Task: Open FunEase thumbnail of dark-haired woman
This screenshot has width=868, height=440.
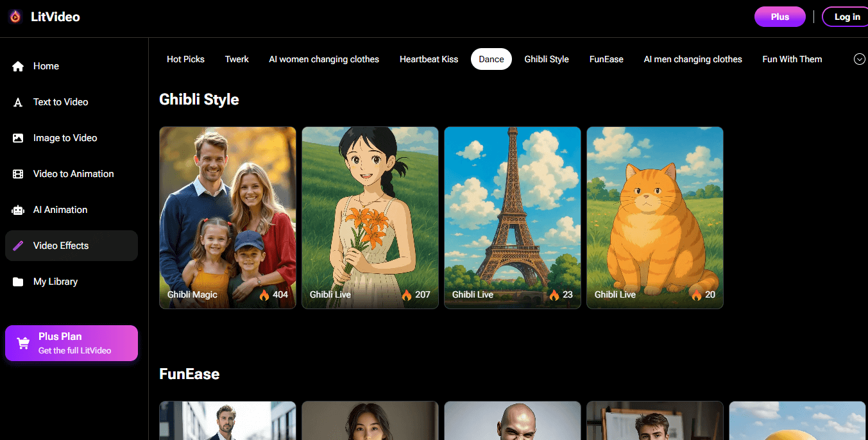Action: click(x=370, y=421)
